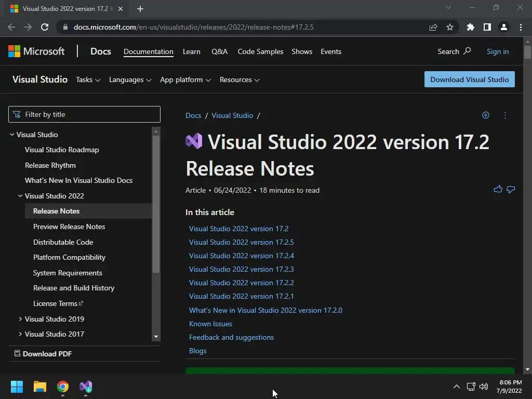Open Preview Release Notes in the sidebar

(x=69, y=227)
